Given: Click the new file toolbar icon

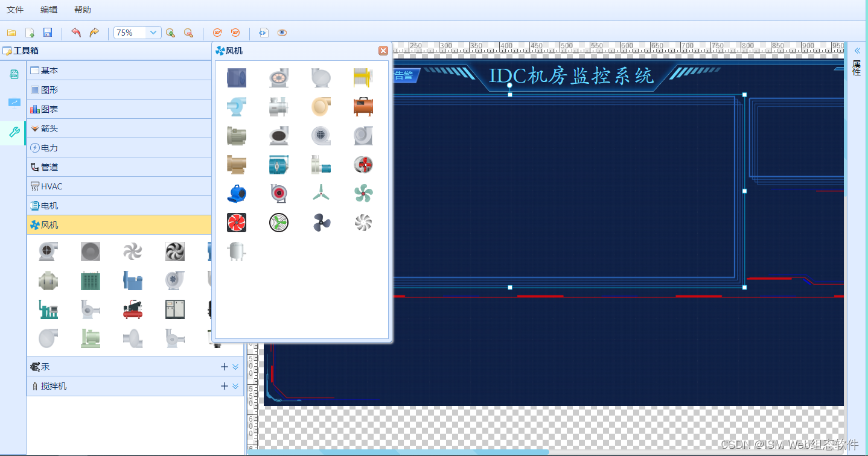Looking at the screenshot, I should (x=29, y=33).
